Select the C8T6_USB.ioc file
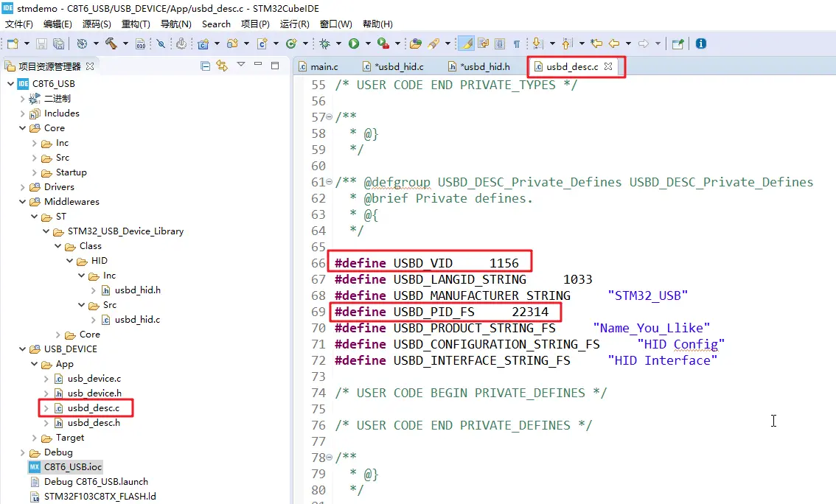This screenshot has width=836, height=504. click(x=72, y=467)
